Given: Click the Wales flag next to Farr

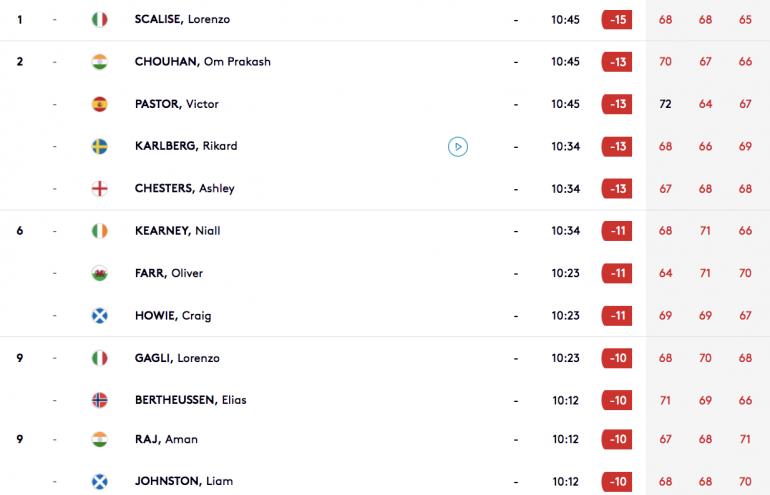Looking at the screenshot, I should (x=100, y=273).
